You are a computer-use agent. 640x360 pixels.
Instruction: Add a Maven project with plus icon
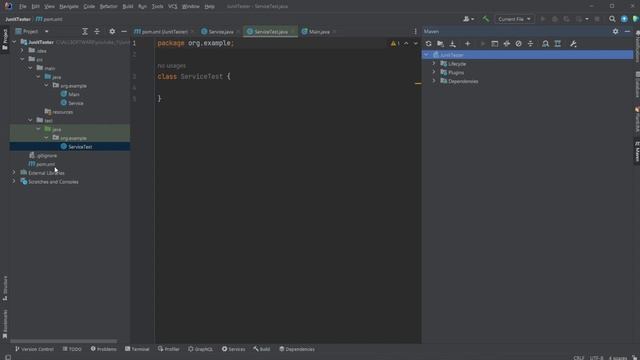click(468, 44)
